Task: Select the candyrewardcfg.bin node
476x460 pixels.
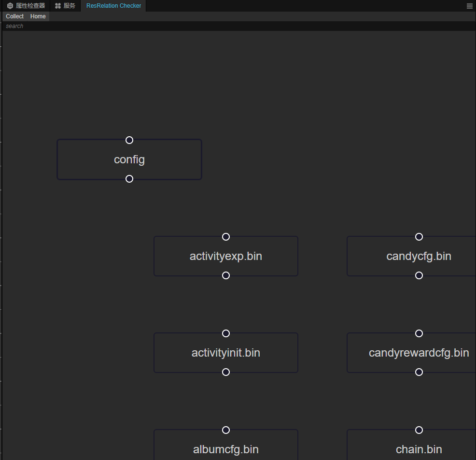Action: 411,353
